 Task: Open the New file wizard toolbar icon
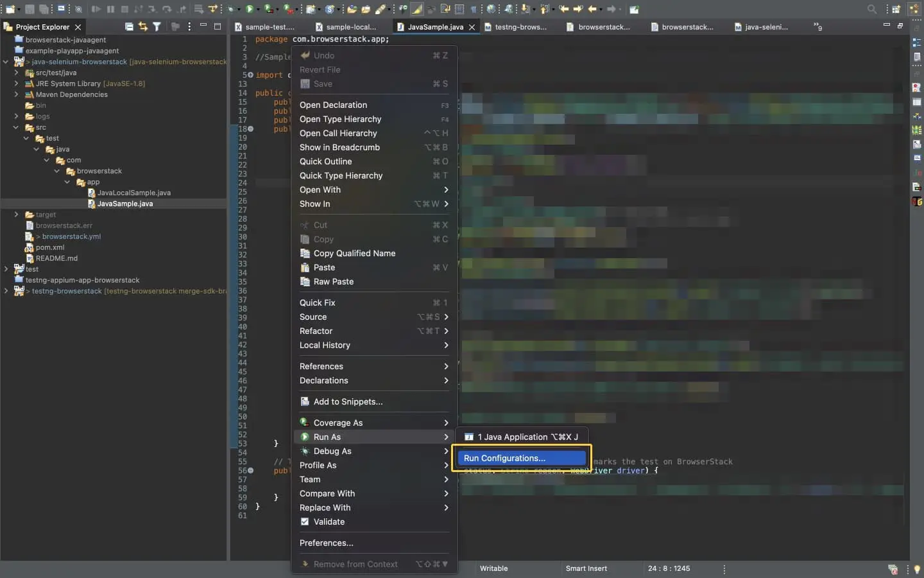click(10, 9)
